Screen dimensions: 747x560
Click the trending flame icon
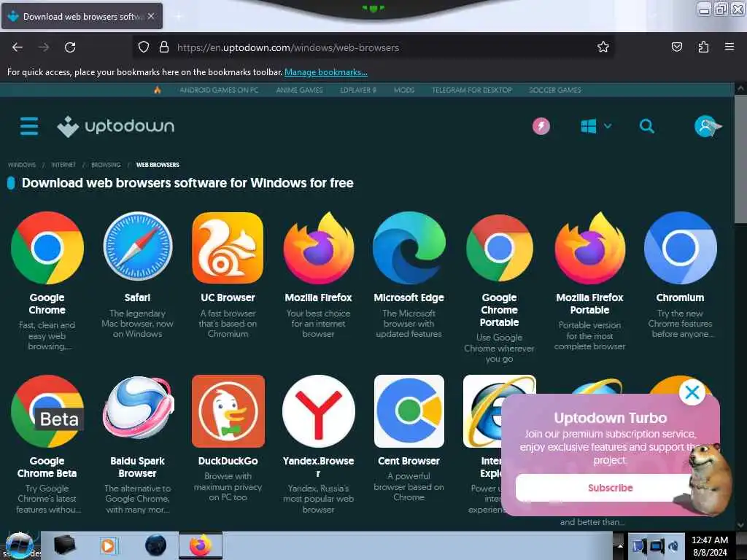pyautogui.click(x=158, y=90)
